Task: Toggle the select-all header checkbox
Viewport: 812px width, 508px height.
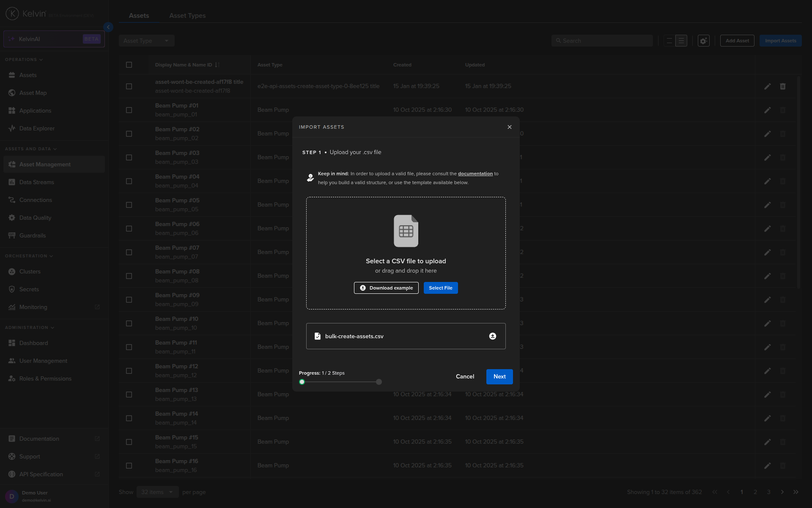Action: coord(129,65)
